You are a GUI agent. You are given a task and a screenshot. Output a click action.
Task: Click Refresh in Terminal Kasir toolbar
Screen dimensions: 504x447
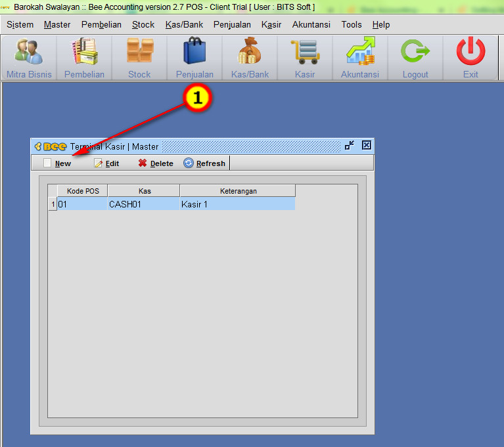click(x=204, y=163)
